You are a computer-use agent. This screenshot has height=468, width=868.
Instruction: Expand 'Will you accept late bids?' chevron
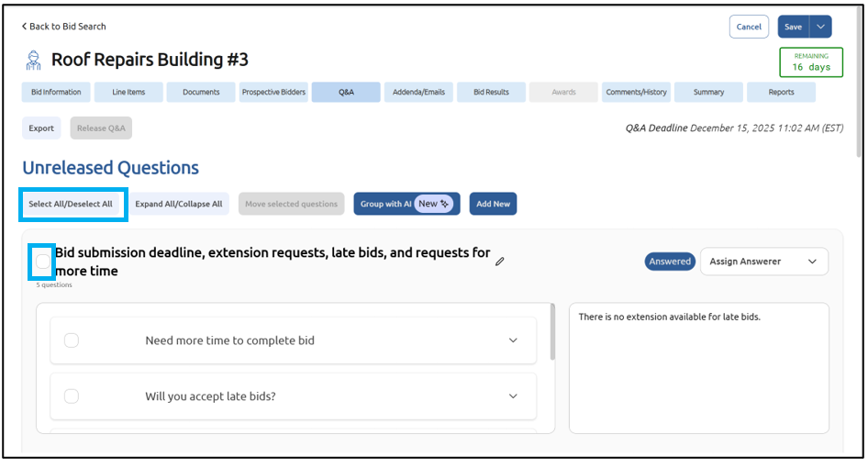pyautogui.click(x=513, y=396)
